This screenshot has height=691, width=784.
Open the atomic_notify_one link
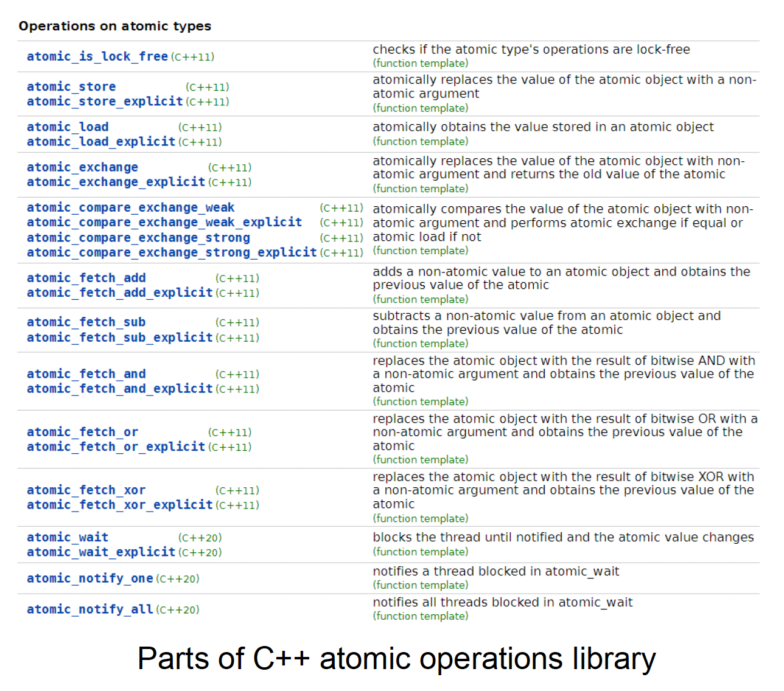click(89, 578)
